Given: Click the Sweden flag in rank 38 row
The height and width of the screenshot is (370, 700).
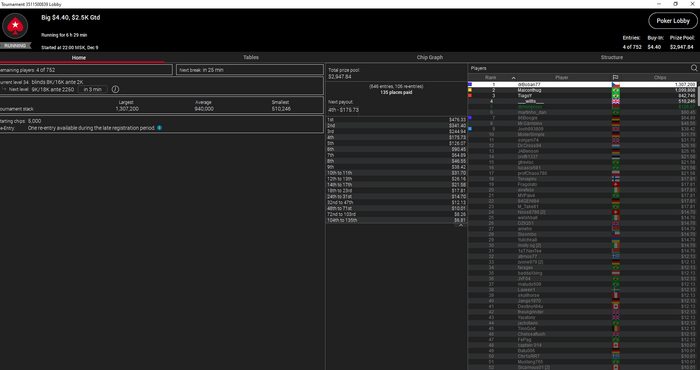Looking at the screenshot, I should (x=616, y=290).
